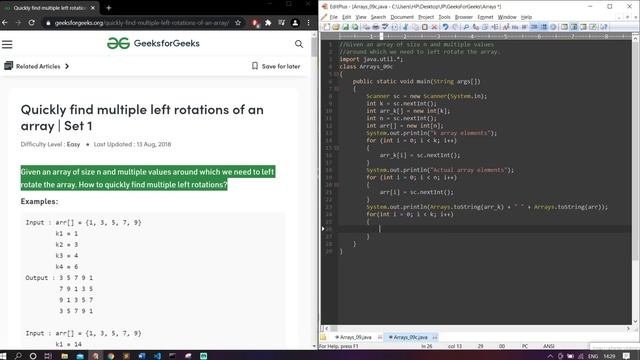The height and width of the screenshot is (360, 640).
Task: Collapse the code fold marker at line 7
Action: click(336, 89)
